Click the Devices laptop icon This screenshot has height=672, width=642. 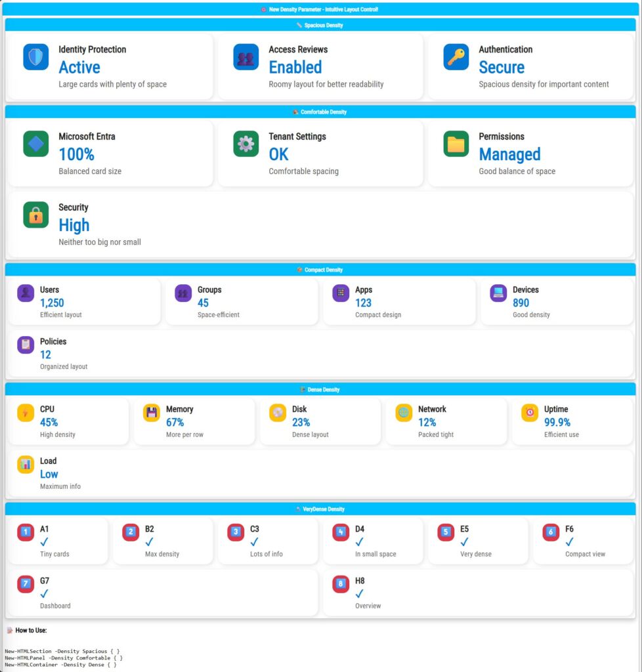(498, 293)
